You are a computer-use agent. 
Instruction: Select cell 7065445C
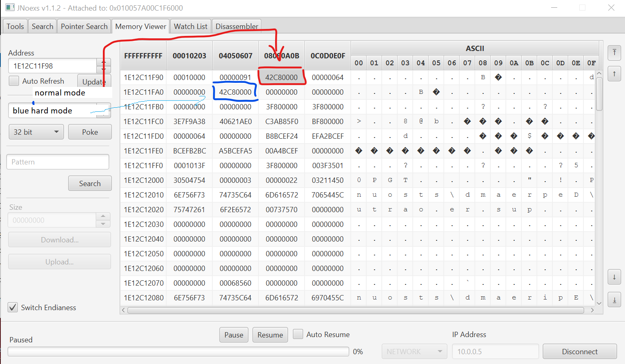click(327, 195)
